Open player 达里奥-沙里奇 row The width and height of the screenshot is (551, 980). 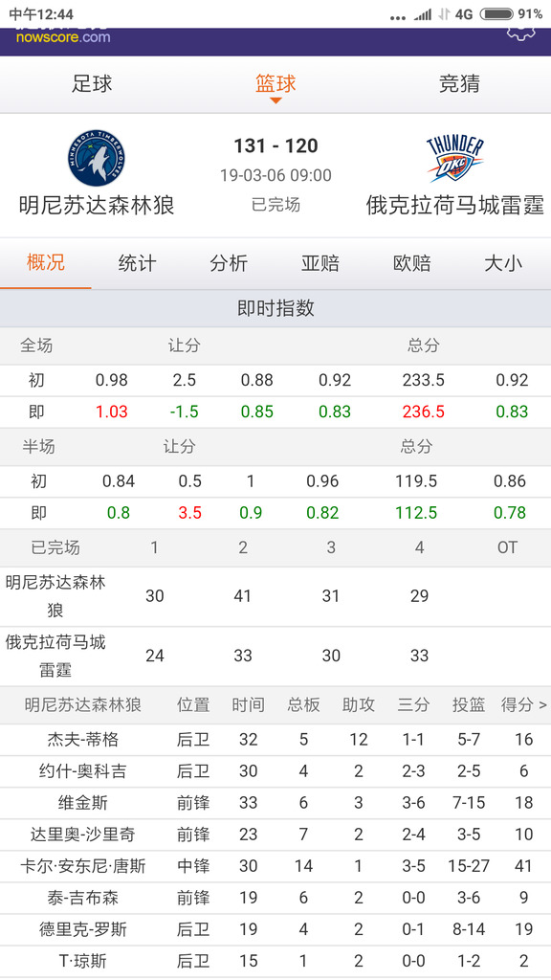click(x=275, y=835)
